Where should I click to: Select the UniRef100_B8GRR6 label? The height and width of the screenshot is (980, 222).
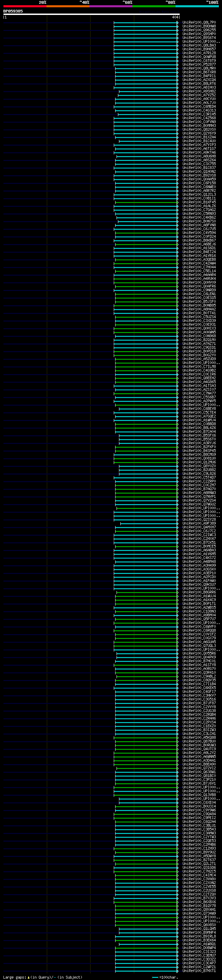click(199, 592)
